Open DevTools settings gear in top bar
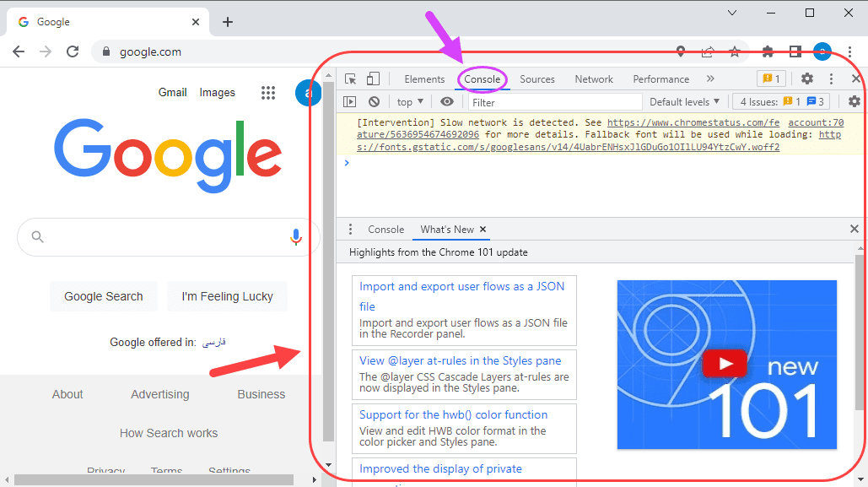This screenshot has width=868, height=487. pos(807,78)
